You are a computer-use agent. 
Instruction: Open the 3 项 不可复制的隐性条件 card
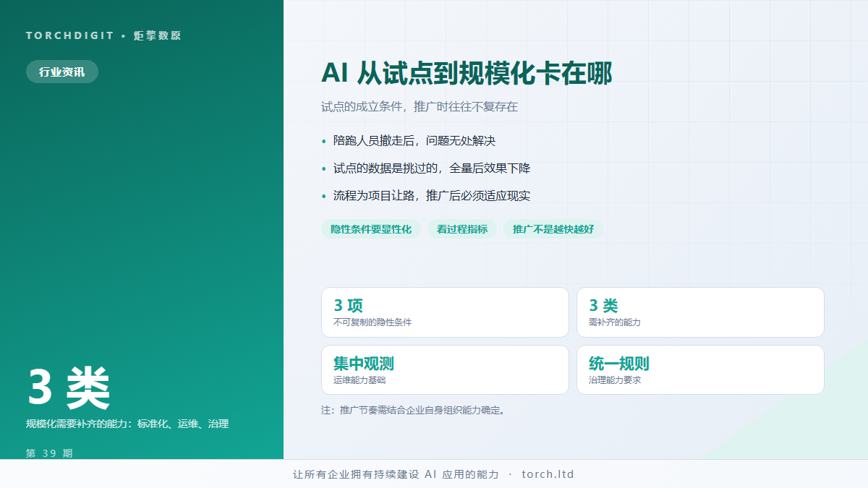pyautogui.click(x=445, y=312)
